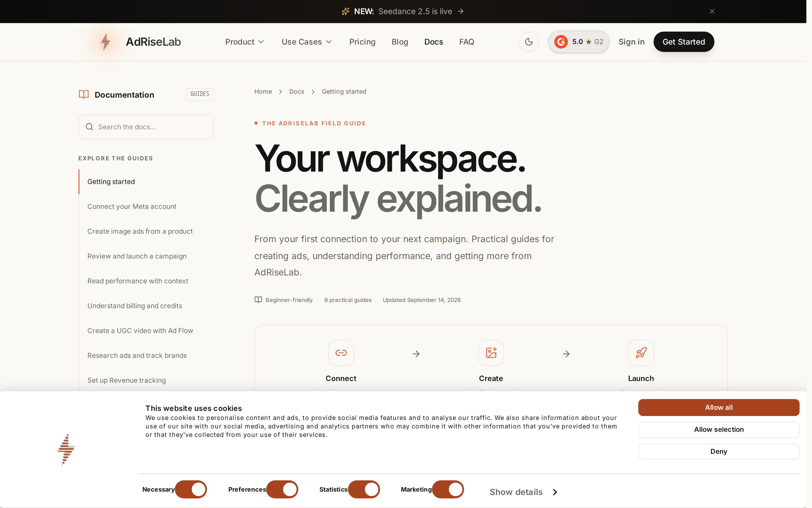Click the Create image icon

(491, 353)
